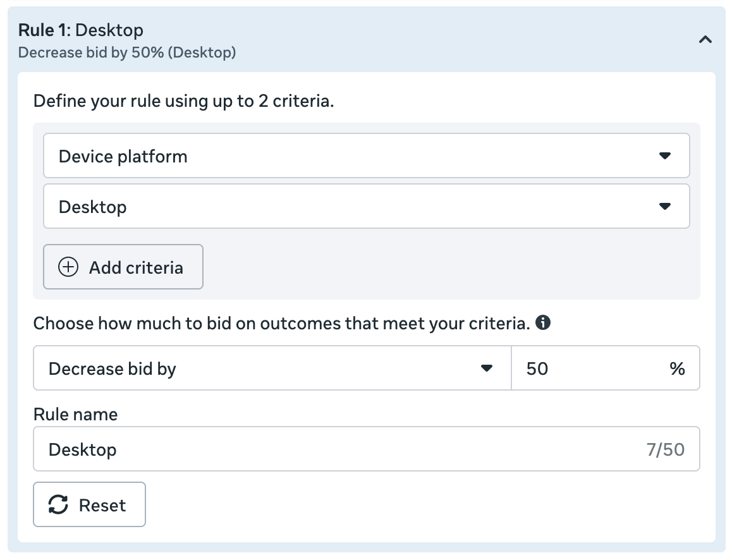Click the percent symbol in the bid field
The height and width of the screenshot is (560, 732).
click(x=677, y=368)
